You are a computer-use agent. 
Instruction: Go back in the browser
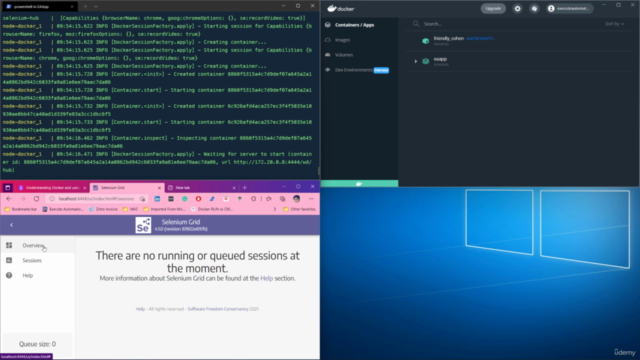pos(9,199)
